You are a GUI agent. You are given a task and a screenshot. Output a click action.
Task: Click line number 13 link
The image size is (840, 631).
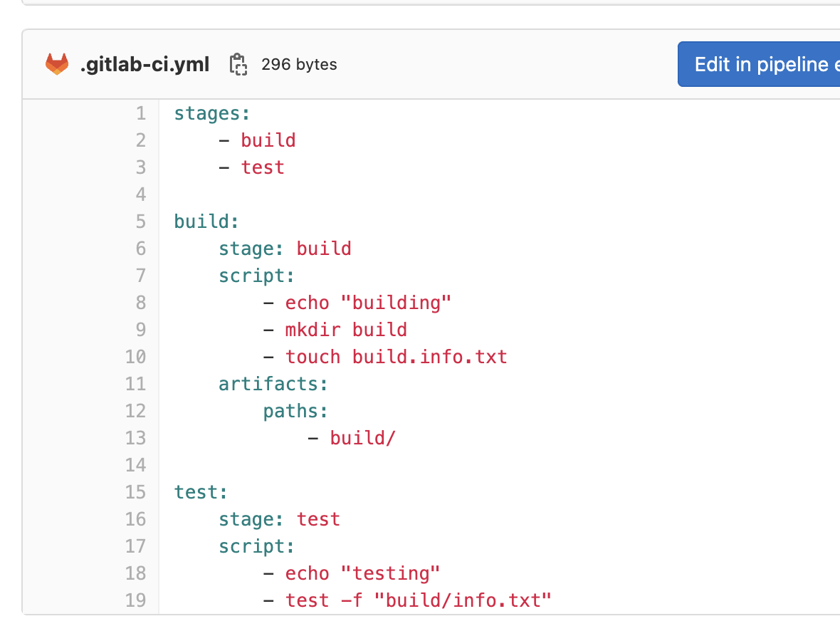(135, 438)
